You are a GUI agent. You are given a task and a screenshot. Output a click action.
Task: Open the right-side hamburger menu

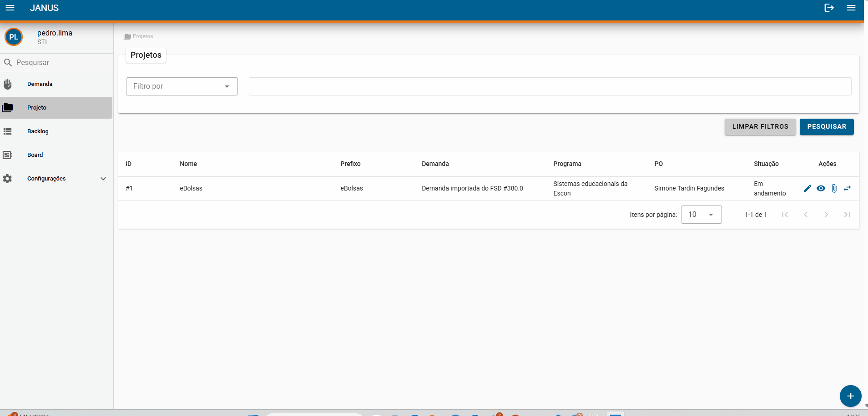click(851, 8)
